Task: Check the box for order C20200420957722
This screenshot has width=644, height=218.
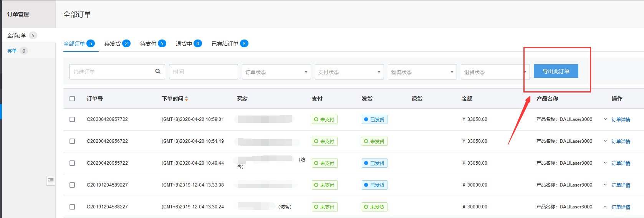Action: (72, 119)
